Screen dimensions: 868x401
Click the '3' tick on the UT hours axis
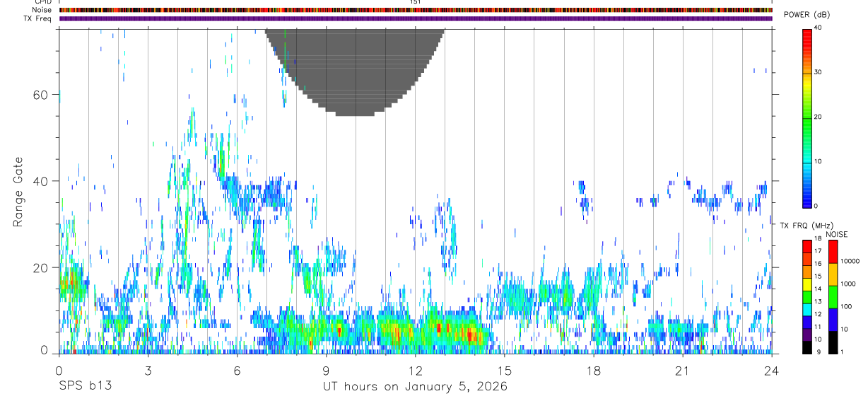[x=148, y=370]
